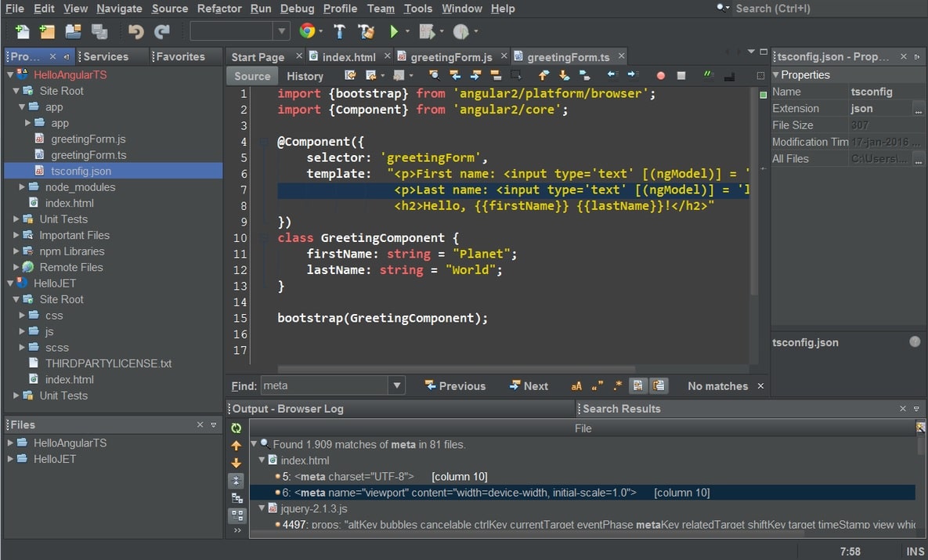Click the New File toolbar icon
The width and height of the screenshot is (928, 560).
(22, 31)
